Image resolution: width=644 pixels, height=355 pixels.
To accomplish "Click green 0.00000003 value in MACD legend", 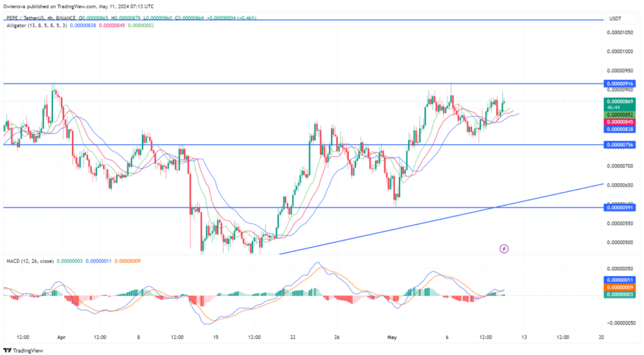I will tap(70, 261).
